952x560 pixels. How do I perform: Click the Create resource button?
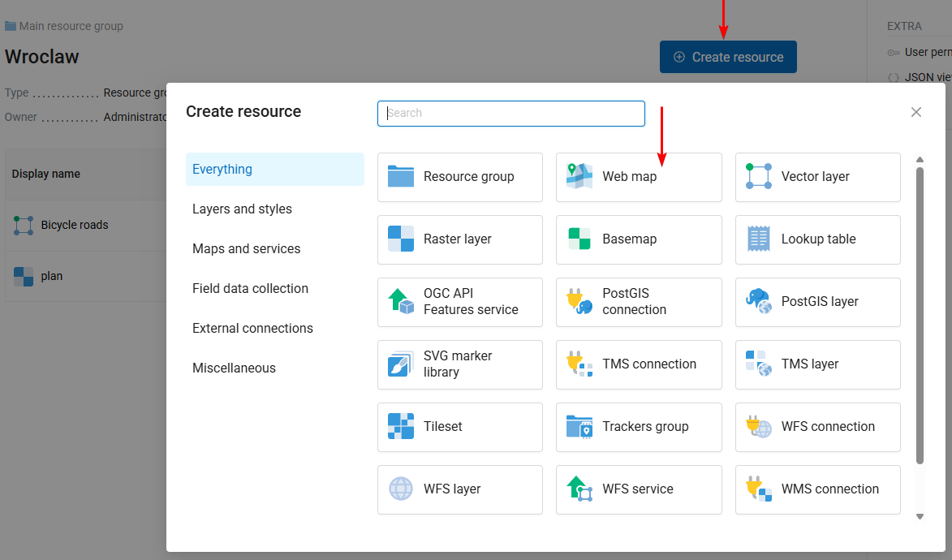click(x=728, y=58)
